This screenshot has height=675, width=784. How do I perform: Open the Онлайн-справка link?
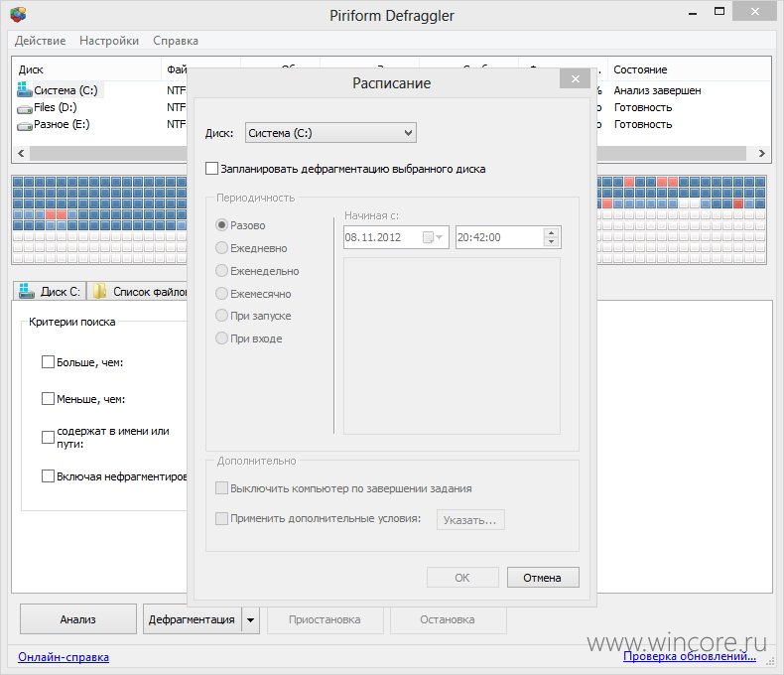click(x=64, y=657)
